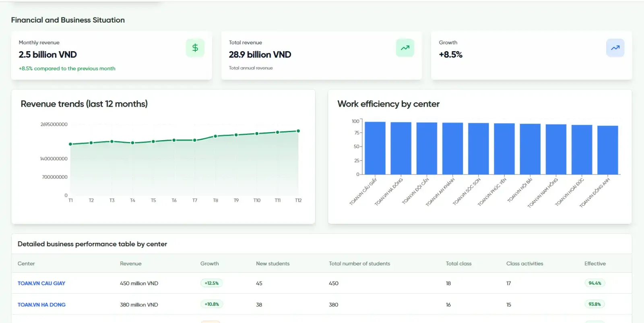Select the T3 data point on revenue trend line
644x323 pixels.
point(112,141)
